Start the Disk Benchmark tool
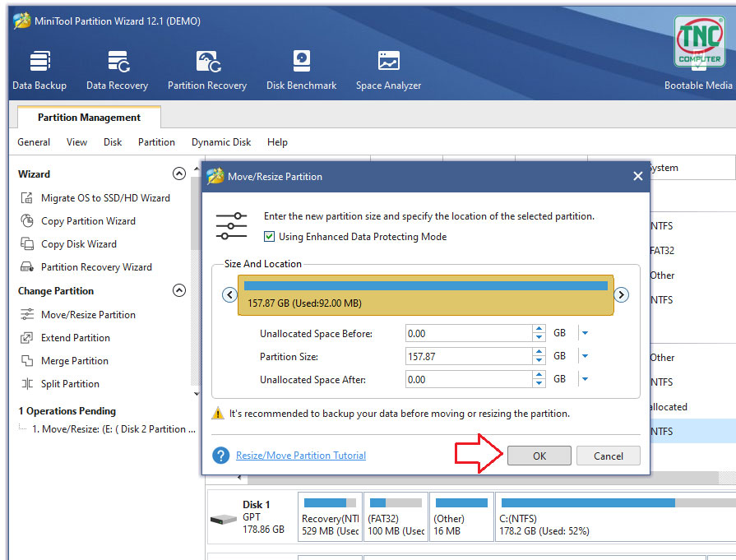Screen dimensions: 736x560 [301, 71]
